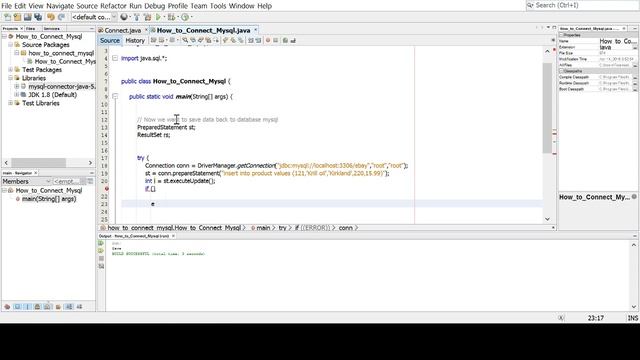Screen dimensions: 640x360
Task: Toggle Show Inherited Members in Navigator
Action: click(x=7, y=307)
